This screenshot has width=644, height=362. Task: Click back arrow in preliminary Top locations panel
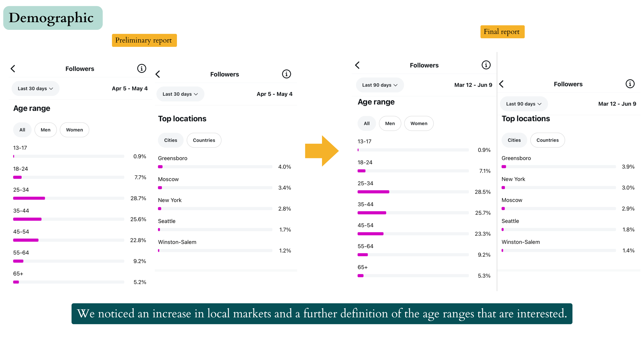coord(158,74)
